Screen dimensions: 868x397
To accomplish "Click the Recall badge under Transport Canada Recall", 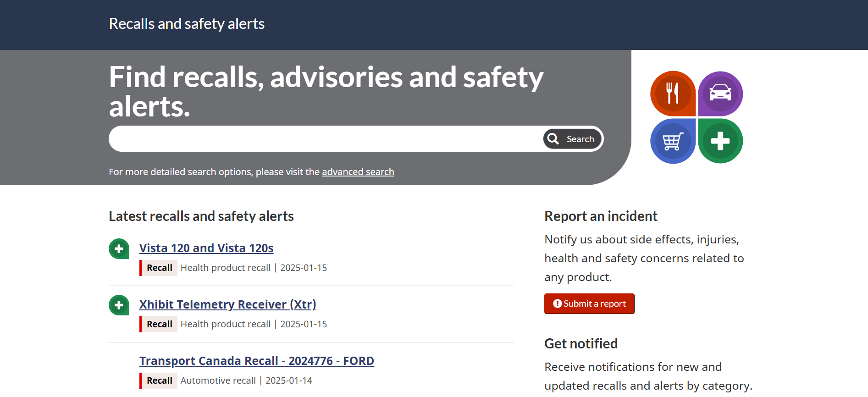I will pyautogui.click(x=159, y=380).
